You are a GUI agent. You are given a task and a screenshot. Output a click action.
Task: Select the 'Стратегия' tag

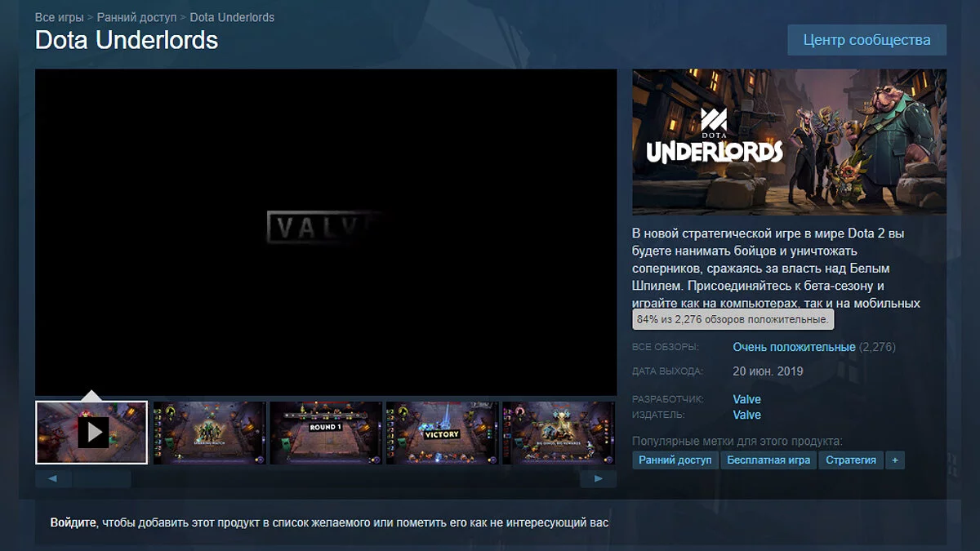(851, 460)
